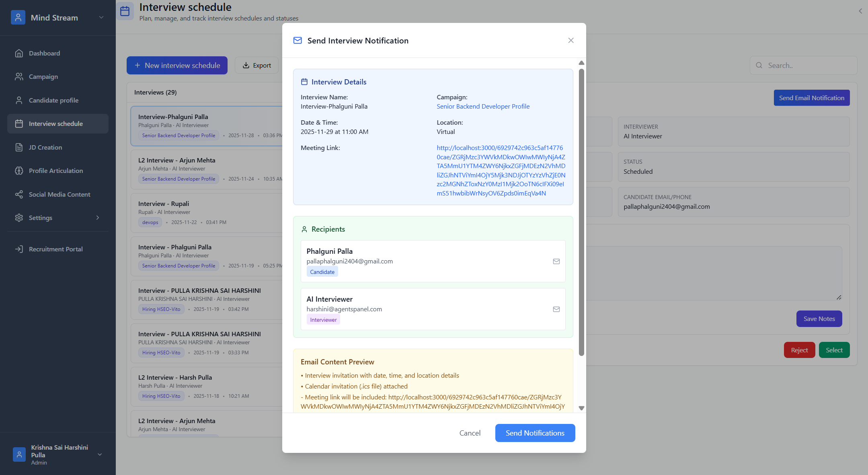Open Candidate profile from the sidebar

[53, 100]
